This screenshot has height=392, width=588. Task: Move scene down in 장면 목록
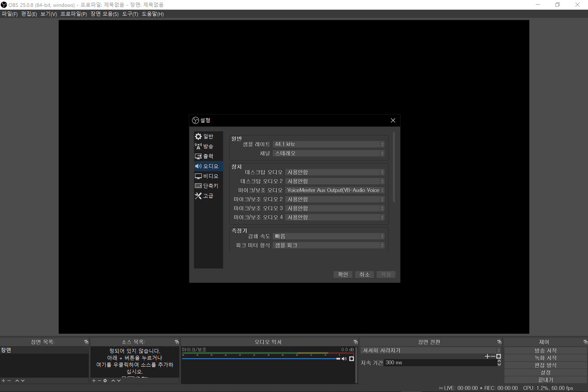(23, 381)
